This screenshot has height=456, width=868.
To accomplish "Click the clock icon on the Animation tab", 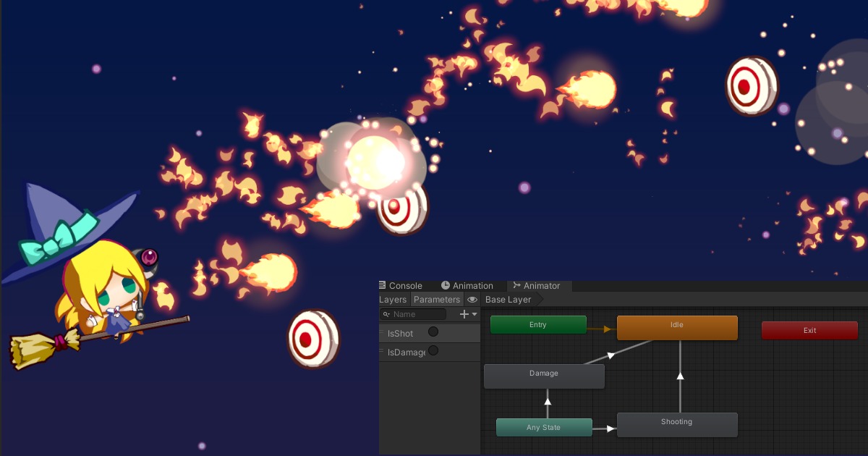I will coord(446,285).
